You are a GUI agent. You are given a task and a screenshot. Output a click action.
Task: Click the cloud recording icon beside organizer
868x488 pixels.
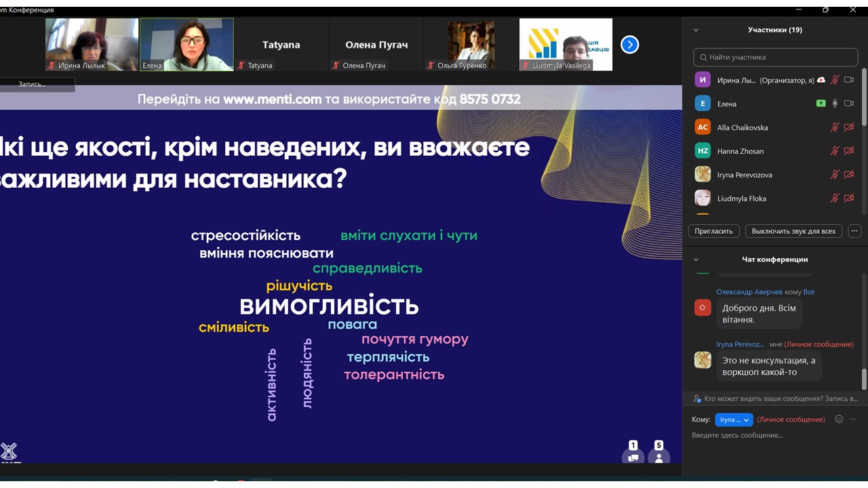(x=821, y=80)
